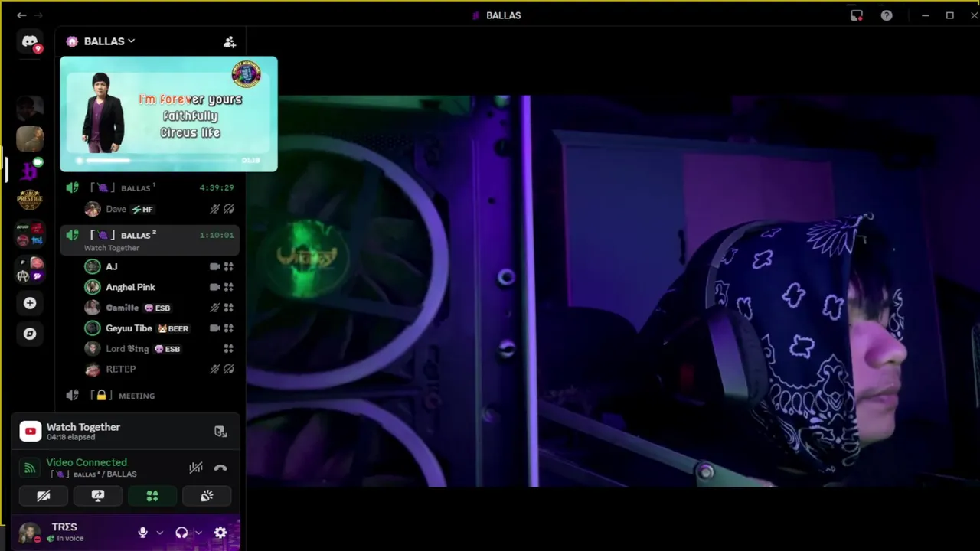Screen dimensions: 980x551
Task: Select user AJ in voice list
Action: [159, 266]
